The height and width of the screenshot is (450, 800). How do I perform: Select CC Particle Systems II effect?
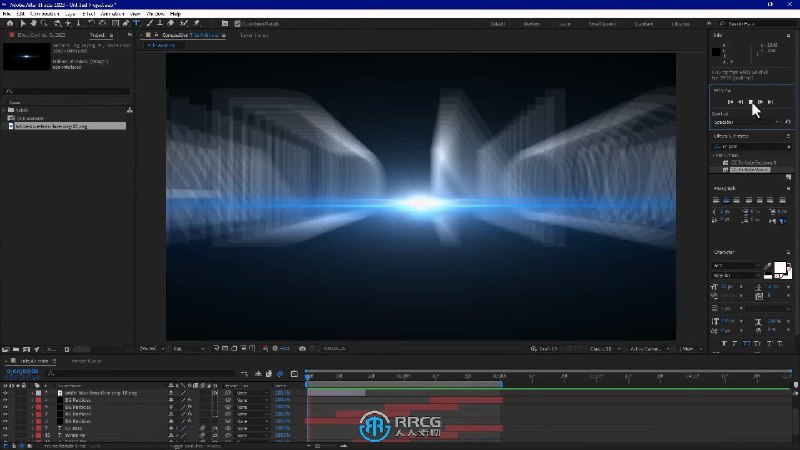point(754,163)
